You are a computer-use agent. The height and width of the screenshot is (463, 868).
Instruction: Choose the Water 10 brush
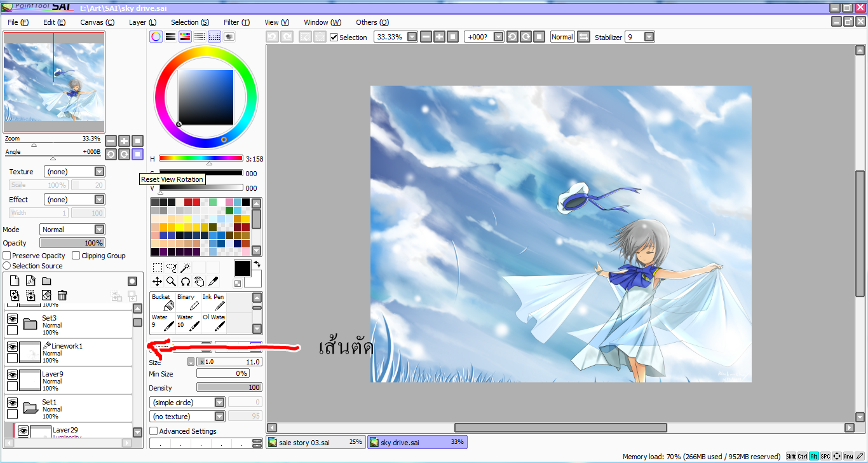[x=188, y=322]
